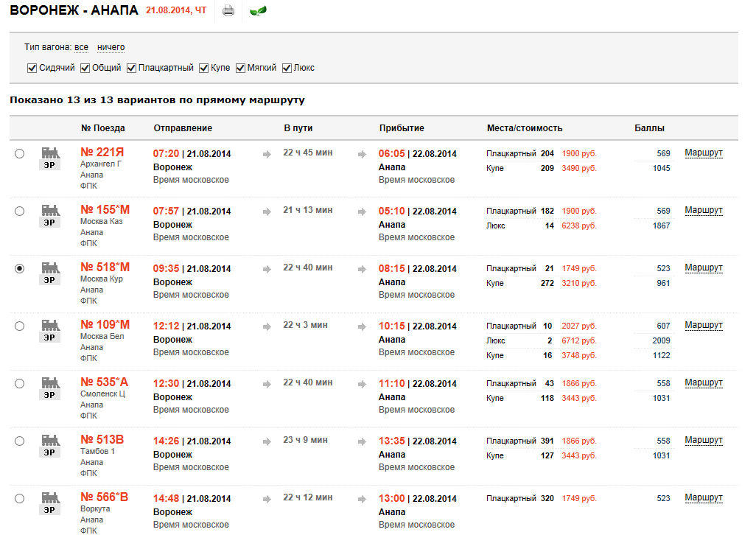The width and height of the screenshot is (756, 535).
Task: Open Маршрут link for train № 566*В
Action: point(704,497)
